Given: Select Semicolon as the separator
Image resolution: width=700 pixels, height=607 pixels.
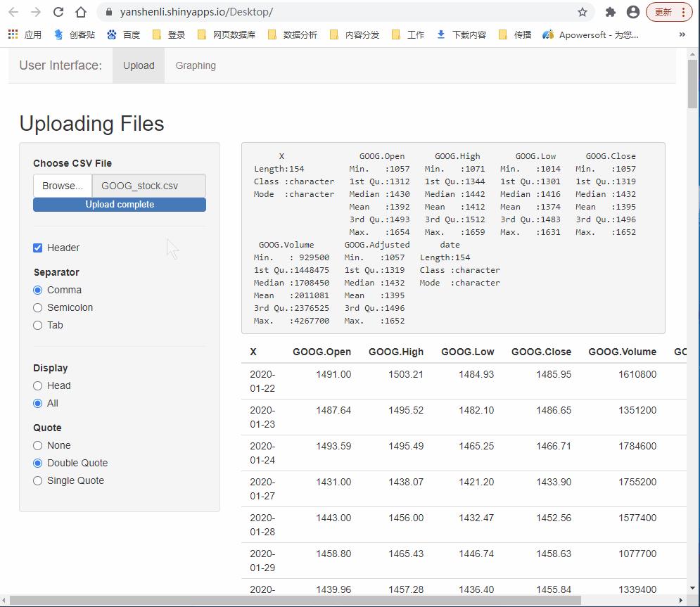Looking at the screenshot, I should pyautogui.click(x=37, y=307).
